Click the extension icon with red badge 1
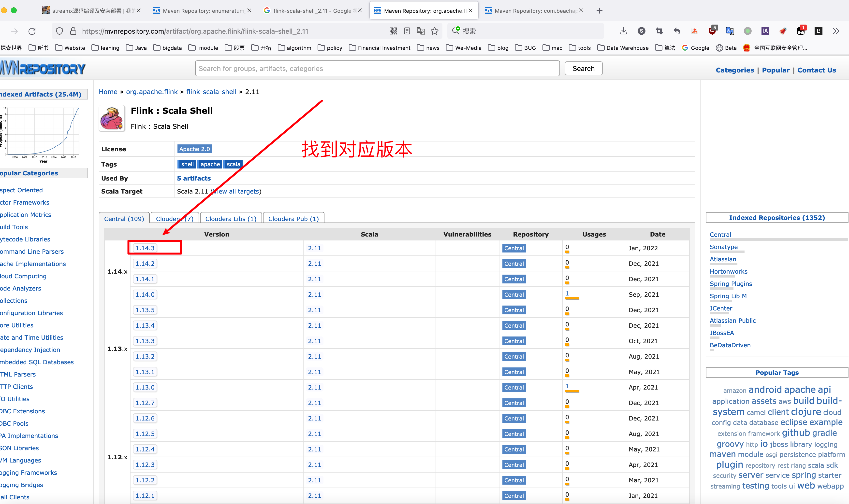This screenshot has width=849, height=504. [x=801, y=30]
